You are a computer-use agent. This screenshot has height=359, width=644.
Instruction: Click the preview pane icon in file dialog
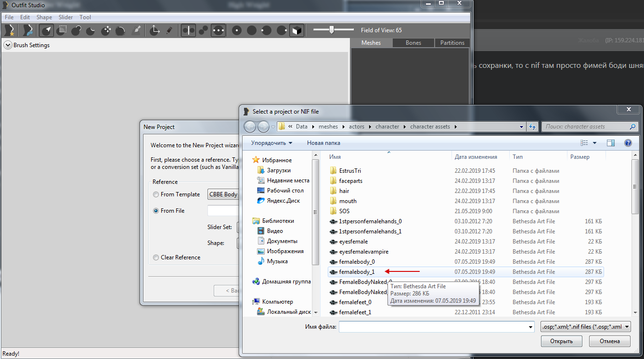611,143
